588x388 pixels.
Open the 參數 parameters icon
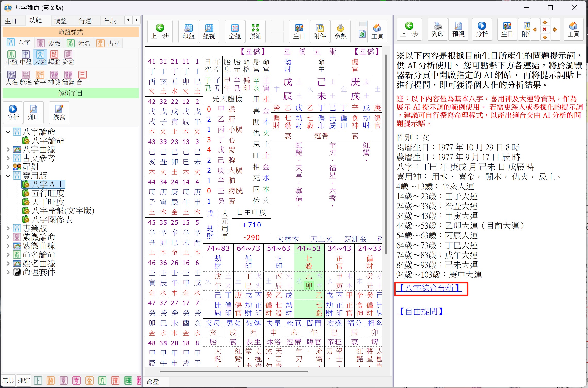(340, 31)
